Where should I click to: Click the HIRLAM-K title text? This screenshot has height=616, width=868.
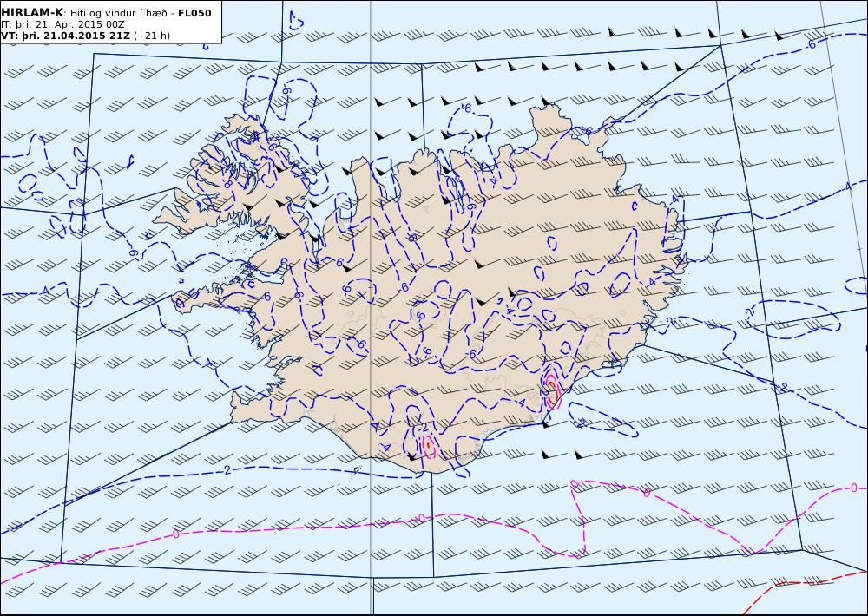(x=32, y=13)
